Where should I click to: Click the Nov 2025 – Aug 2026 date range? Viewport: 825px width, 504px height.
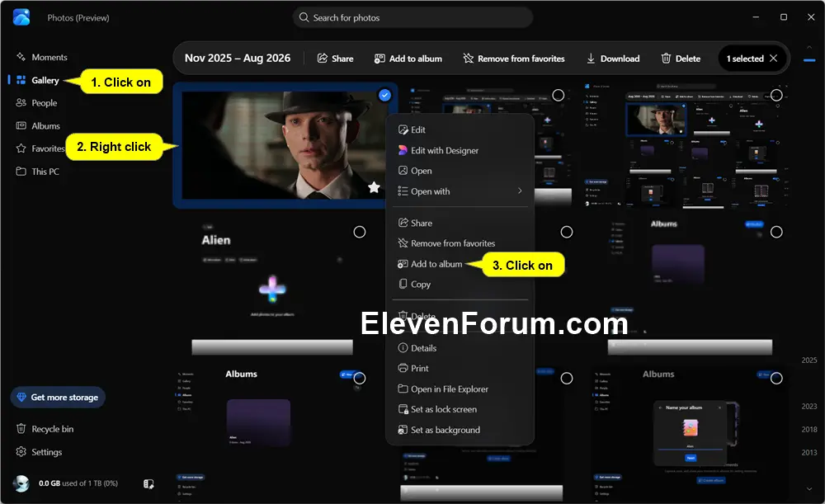point(238,59)
